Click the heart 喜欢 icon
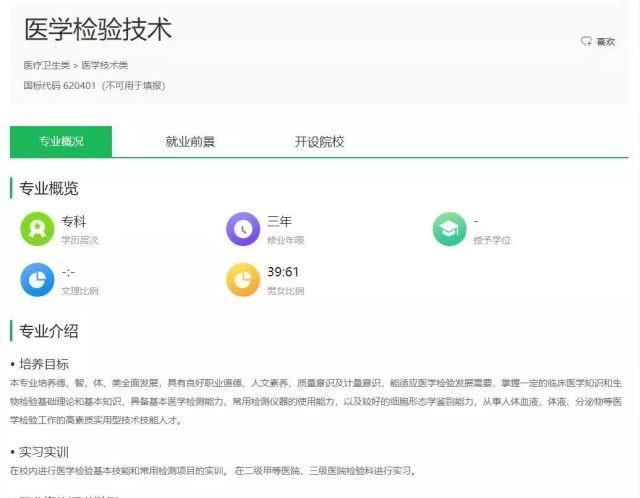The width and height of the screenshot is (640, 498). pyautogui.click(x=587, y=41)
